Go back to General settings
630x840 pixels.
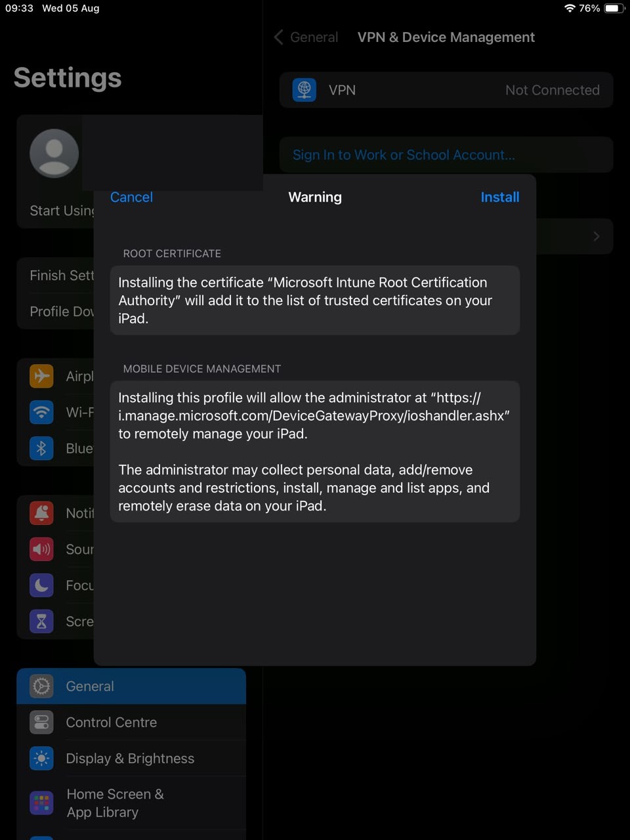(314, 37)
